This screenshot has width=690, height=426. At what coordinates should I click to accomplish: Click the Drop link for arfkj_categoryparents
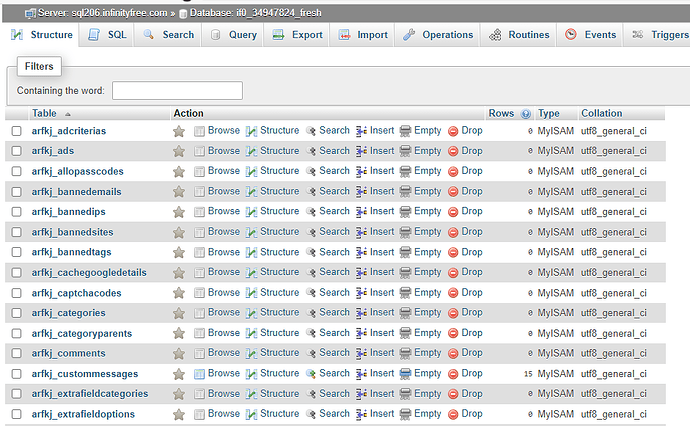(x=471, y=333)
